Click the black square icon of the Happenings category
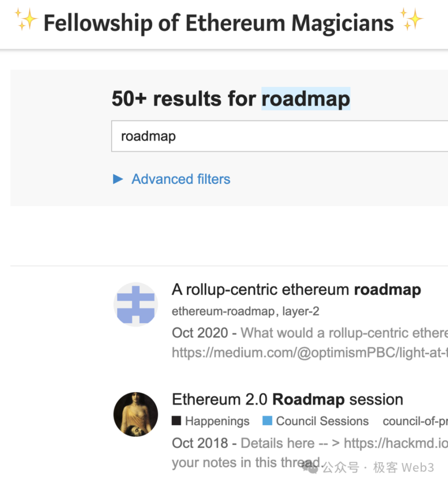Viewport: 448px width, 485px height. click(177, 421)
